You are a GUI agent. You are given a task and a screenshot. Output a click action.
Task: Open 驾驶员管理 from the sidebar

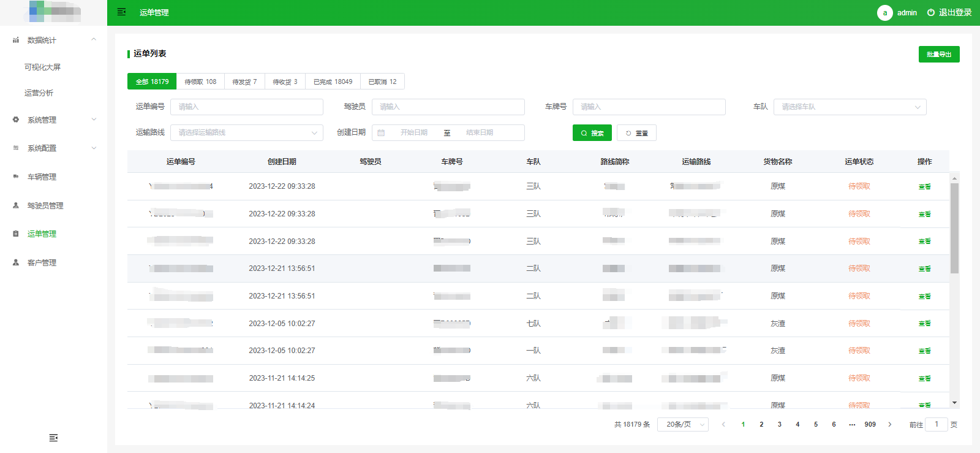pos(45,205)
